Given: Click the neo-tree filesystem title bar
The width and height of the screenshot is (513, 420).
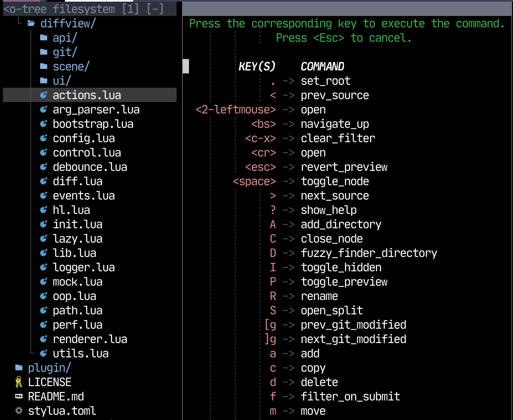Looking at the screenshot, I should tap(90, 9).
